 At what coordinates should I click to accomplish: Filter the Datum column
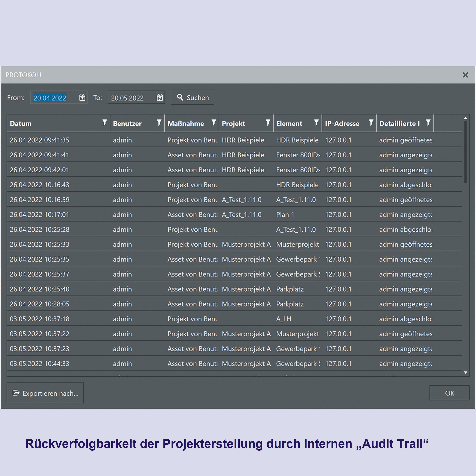[105, 123]
